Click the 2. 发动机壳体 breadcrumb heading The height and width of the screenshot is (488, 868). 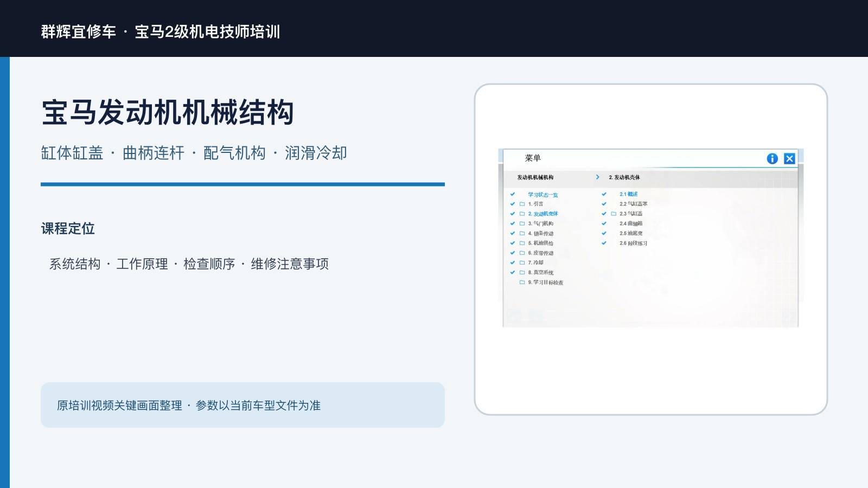tap(624, 177)
